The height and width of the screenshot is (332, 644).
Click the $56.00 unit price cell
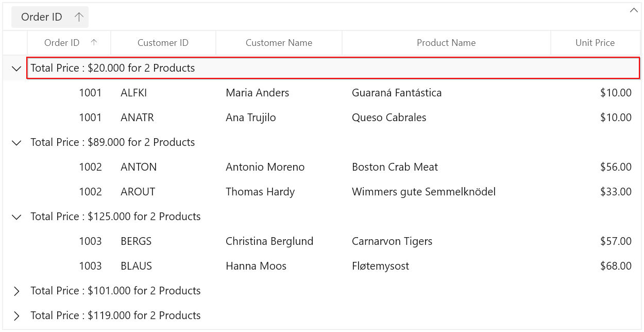click(x=596, y=167)
